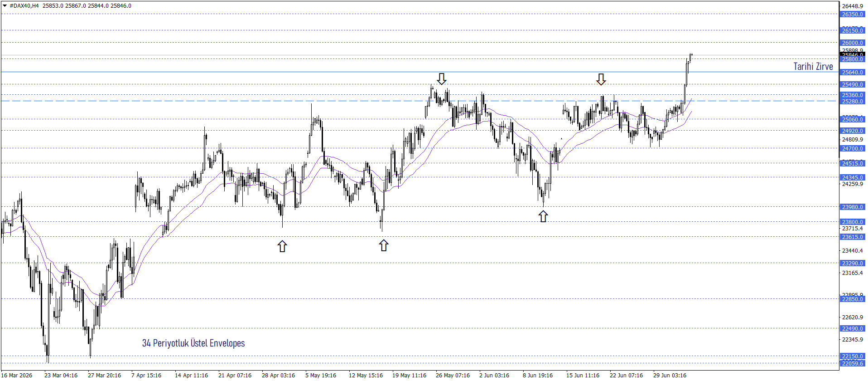Click the '16 Mar 2026' time axis label
The height and width of the screenshot is (381, 868).
(x=17, y=376)
